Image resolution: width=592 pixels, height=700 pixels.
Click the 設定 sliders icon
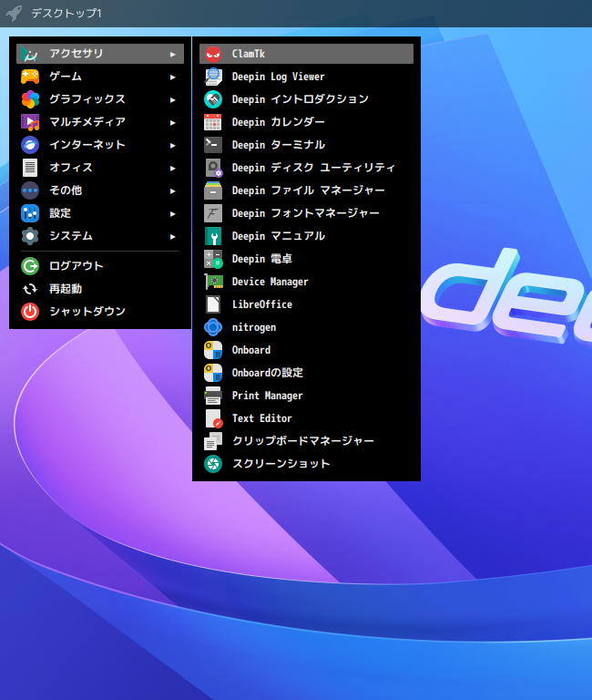pos(30,213)
